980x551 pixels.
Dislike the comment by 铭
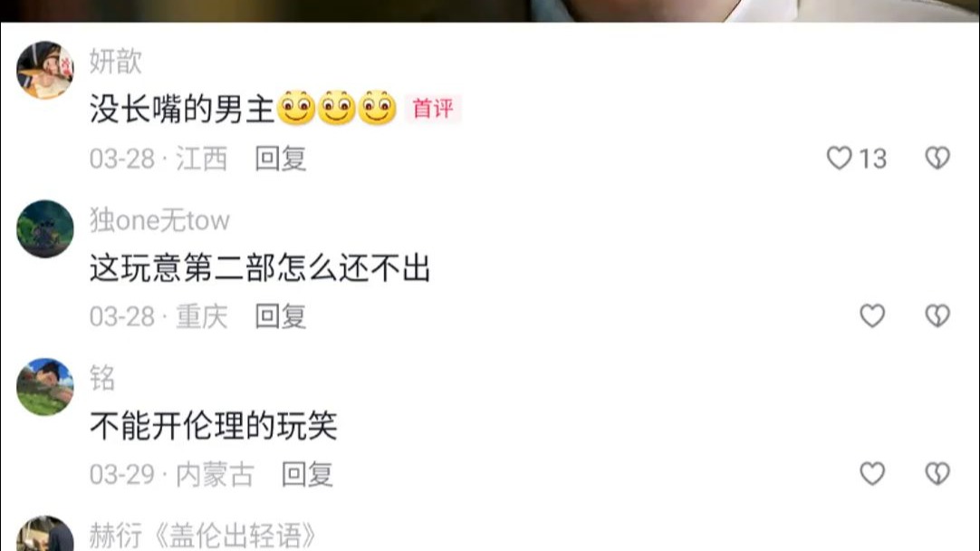[937, 473]
